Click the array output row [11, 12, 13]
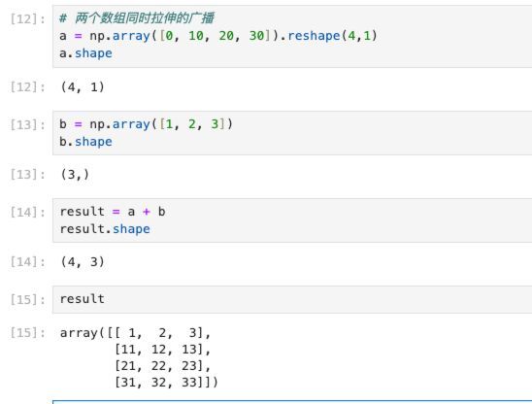Screen dimensions: 532x404 pyautogui.click(x=163, y=350)
